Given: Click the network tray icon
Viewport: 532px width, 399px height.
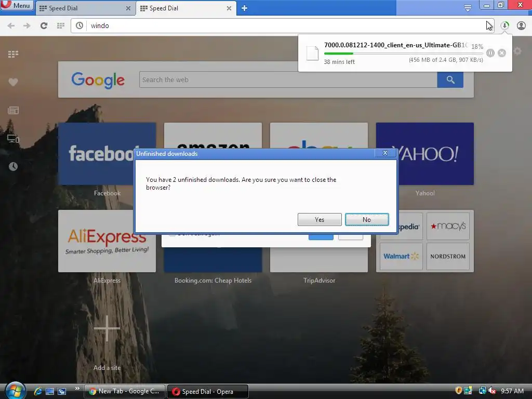Looking at the screenshot, I should [482, 391].
